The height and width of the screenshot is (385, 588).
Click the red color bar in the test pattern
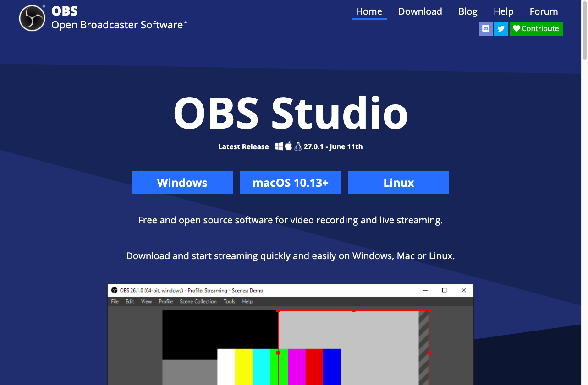coord(314,367)
